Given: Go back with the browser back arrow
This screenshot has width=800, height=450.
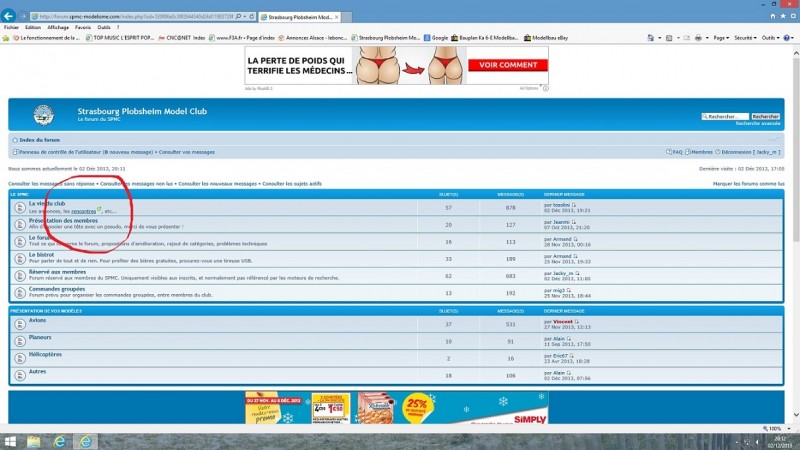Looking at the screenshot, I should [8, 16].
